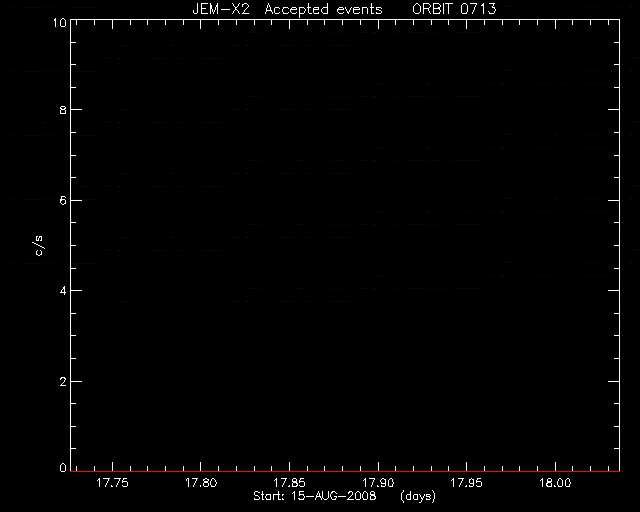Click the (days) unit label
Image resolution: width=640 pixels, height=512 pixels.
[418, 496]
